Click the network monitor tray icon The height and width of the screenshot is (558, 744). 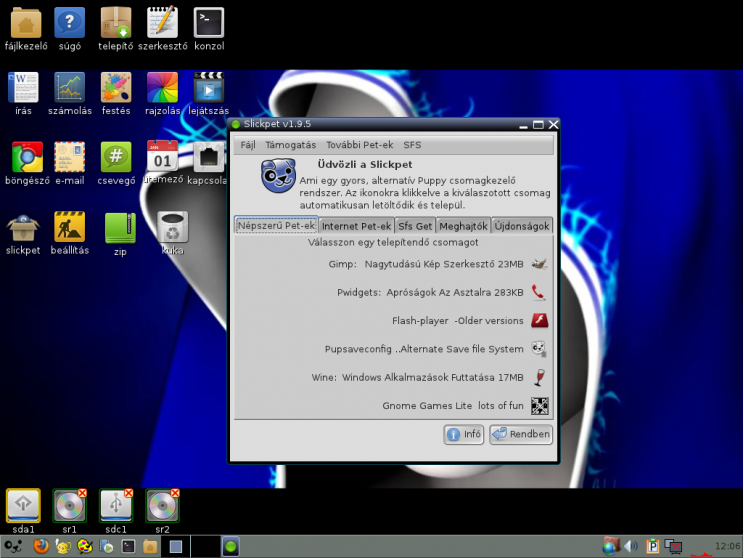[673, 547]
